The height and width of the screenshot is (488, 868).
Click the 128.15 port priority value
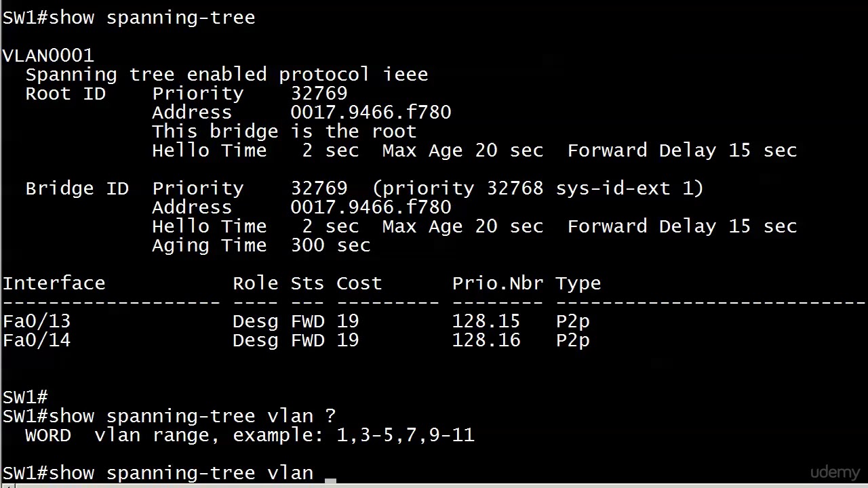point(486,321)
